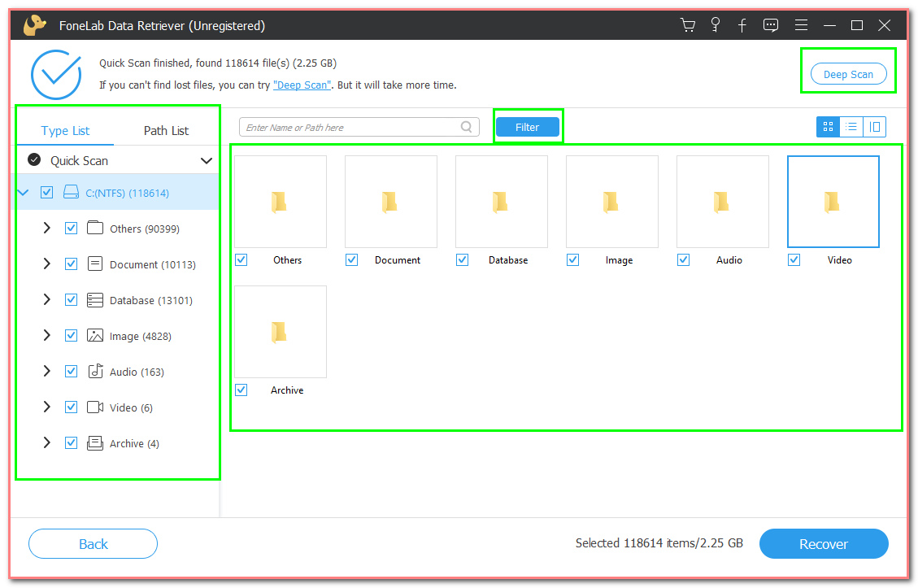Click the C: drive icon in tree
918x588 pixels.
click(71, 192)
